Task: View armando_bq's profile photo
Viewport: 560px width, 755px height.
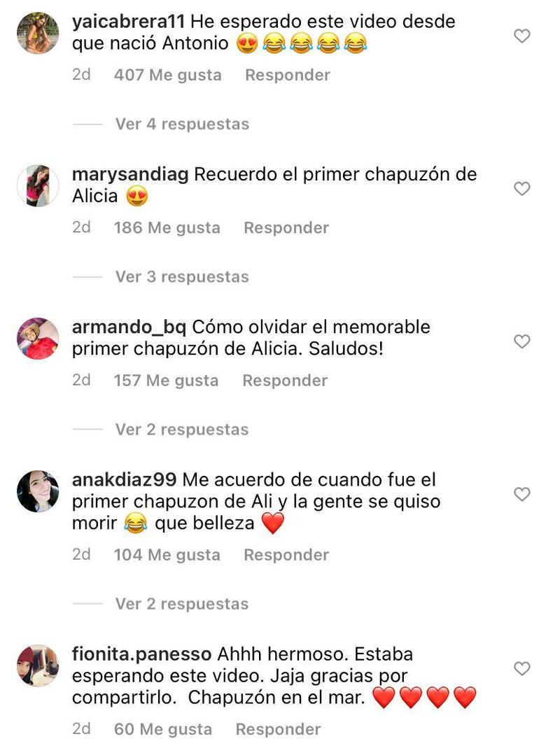Action: point(38,339)
